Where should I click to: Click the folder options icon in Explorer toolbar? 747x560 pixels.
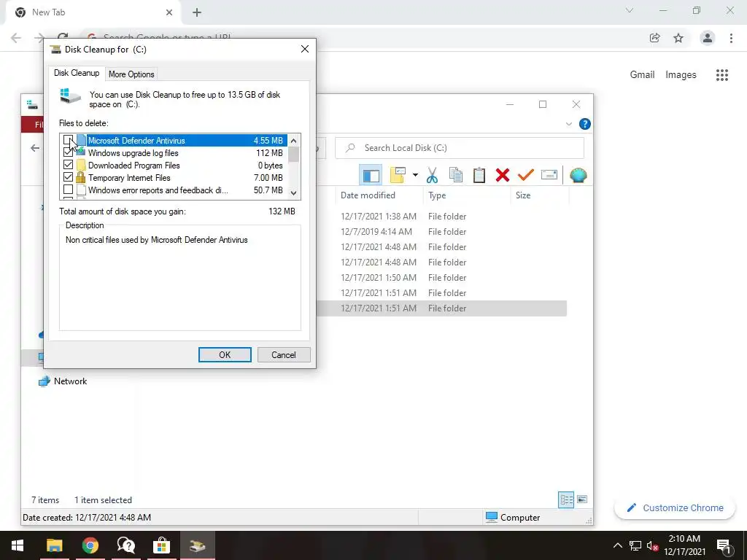[x=398, y=175]
